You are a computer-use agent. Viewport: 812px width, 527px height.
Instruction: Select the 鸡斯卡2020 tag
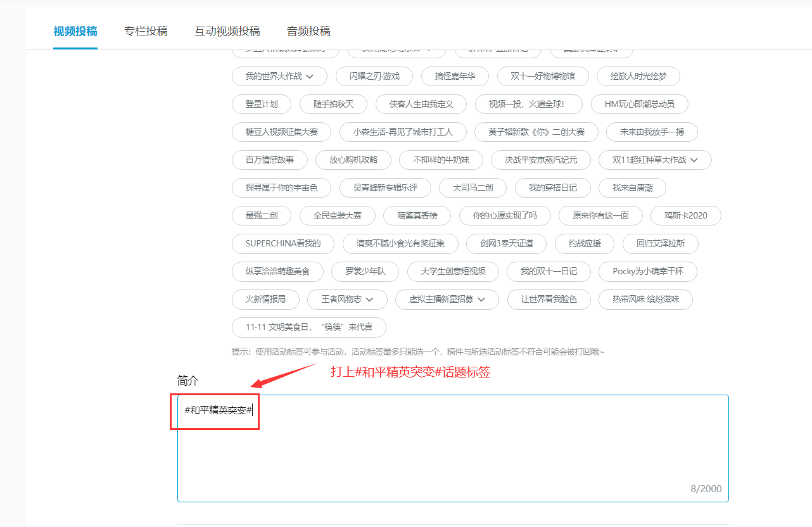pos(686,215)
